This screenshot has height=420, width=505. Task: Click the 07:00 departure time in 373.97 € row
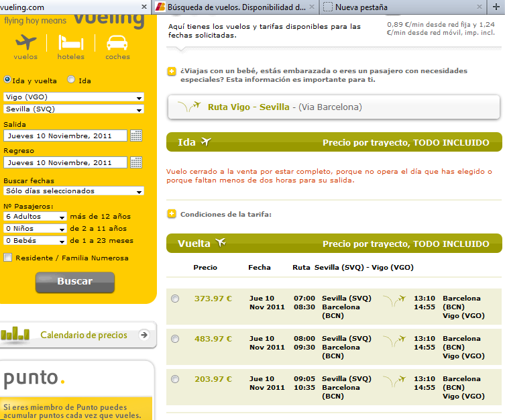click(x=304, y=299)
